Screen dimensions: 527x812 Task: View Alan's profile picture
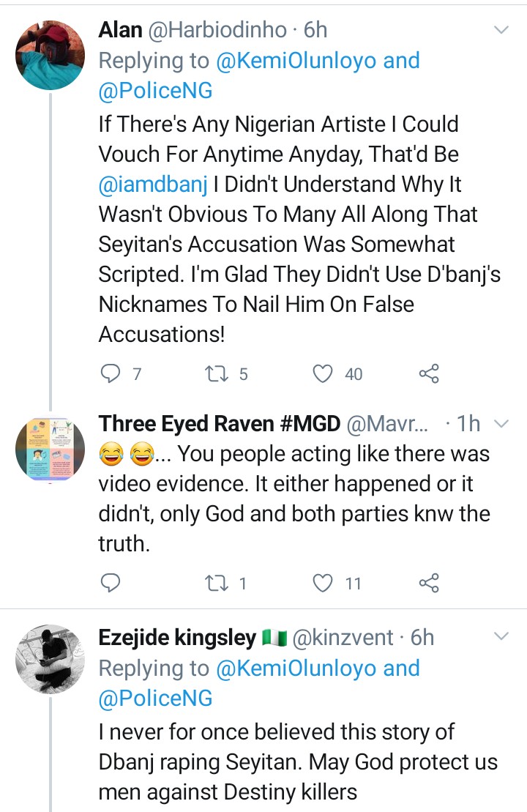[x=50, y=53]
